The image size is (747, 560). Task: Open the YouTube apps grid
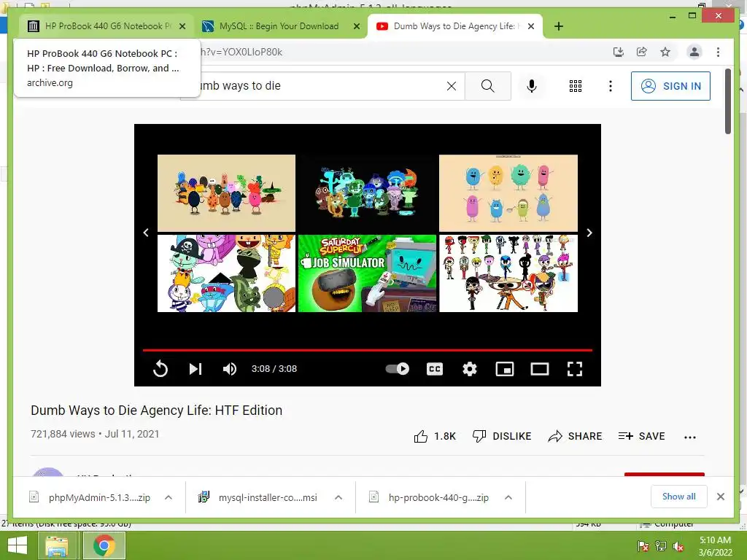coord(576,86)
